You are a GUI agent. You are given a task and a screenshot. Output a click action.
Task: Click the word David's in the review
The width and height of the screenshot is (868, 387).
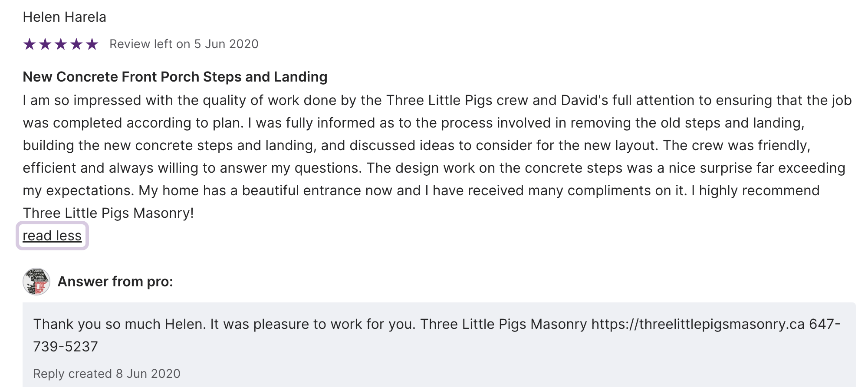(584, 100)
